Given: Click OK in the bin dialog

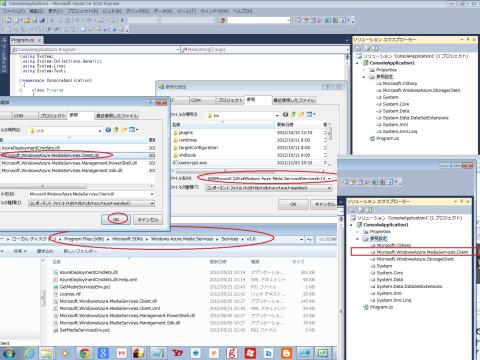Looking at the screenshot, I should (x=293, y=204).
